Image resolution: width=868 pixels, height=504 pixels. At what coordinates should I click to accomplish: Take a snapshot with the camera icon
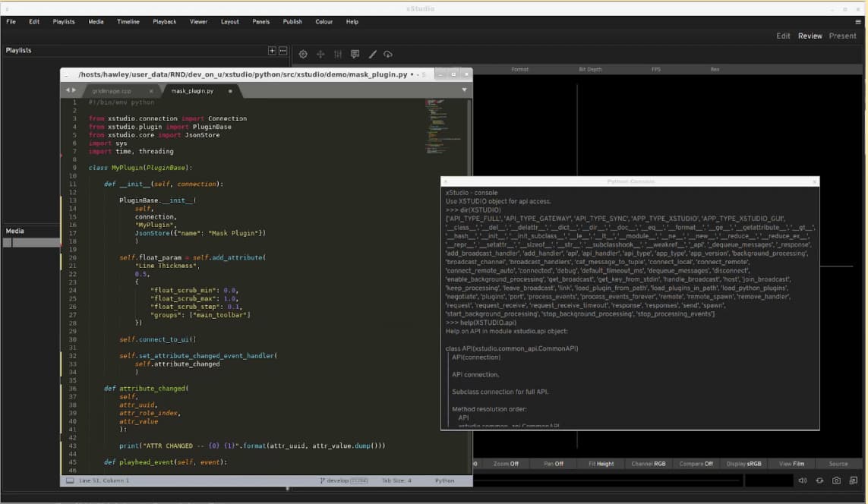(x=836, y=480)
